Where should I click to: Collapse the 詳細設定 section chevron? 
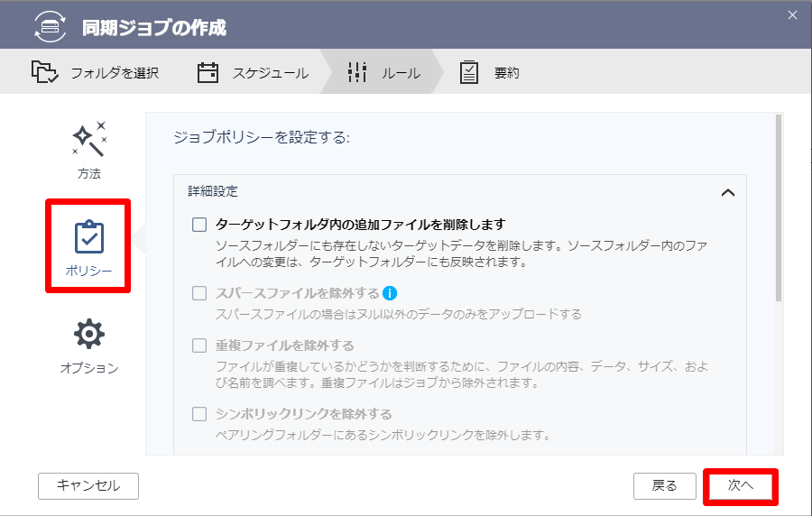point(727,192)
